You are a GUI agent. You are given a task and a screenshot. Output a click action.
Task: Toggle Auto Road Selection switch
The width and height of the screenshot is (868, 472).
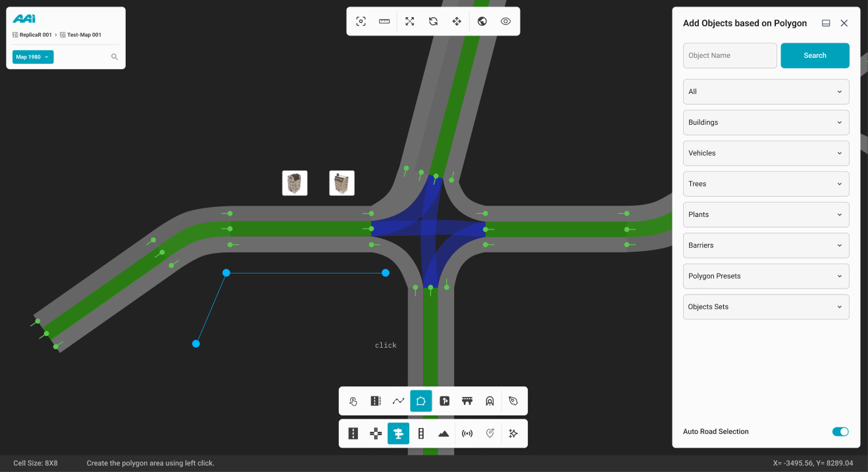coord(840,432)
